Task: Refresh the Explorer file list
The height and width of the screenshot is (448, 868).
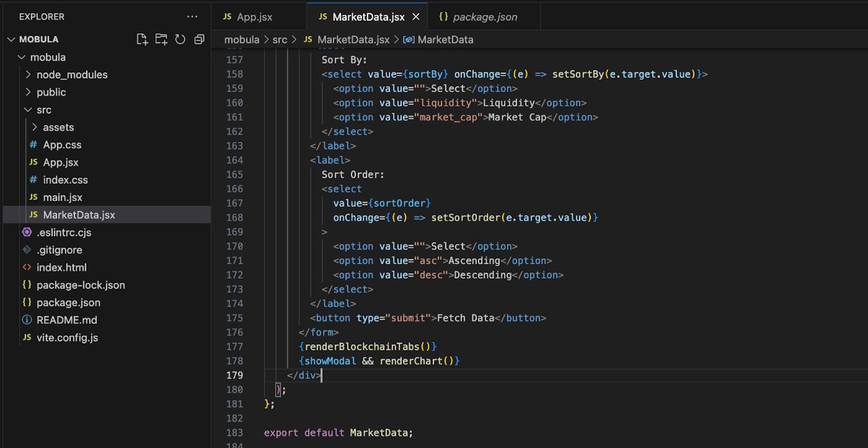Action: click(x=180, y=39)
